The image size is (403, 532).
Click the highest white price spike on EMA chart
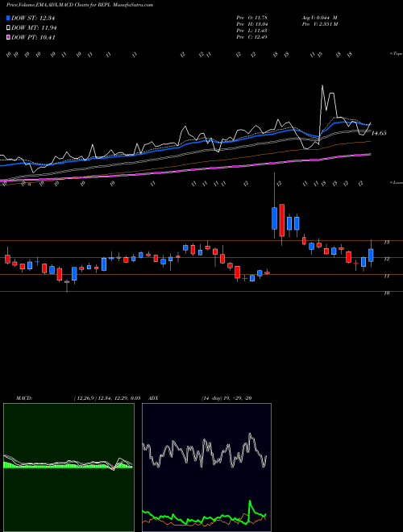(x=322, y=86)
